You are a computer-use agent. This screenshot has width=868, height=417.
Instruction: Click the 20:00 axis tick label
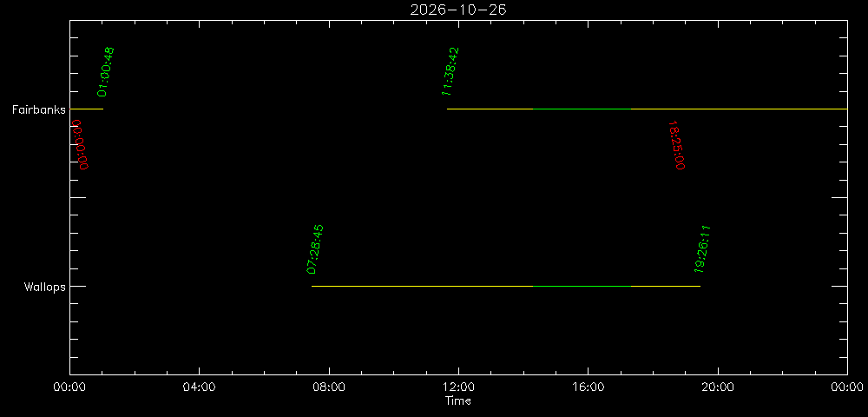click(x=718, y=387)
